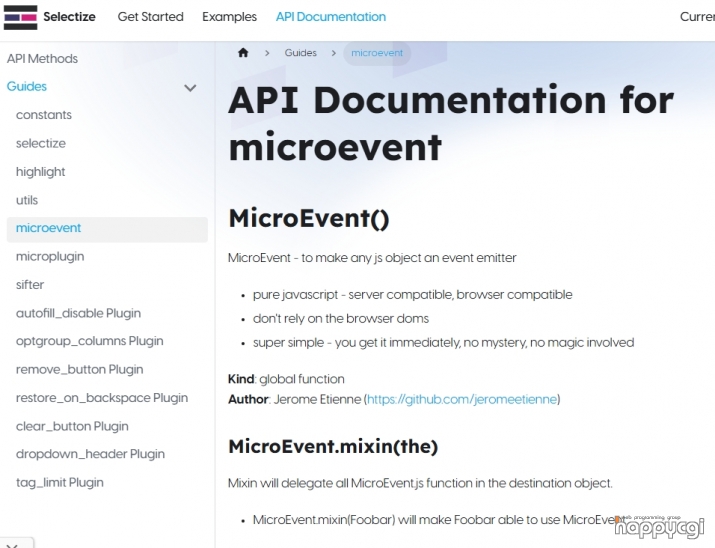Open the microplugin guide
Screen dimensions: 715x548
coord(50,257)
